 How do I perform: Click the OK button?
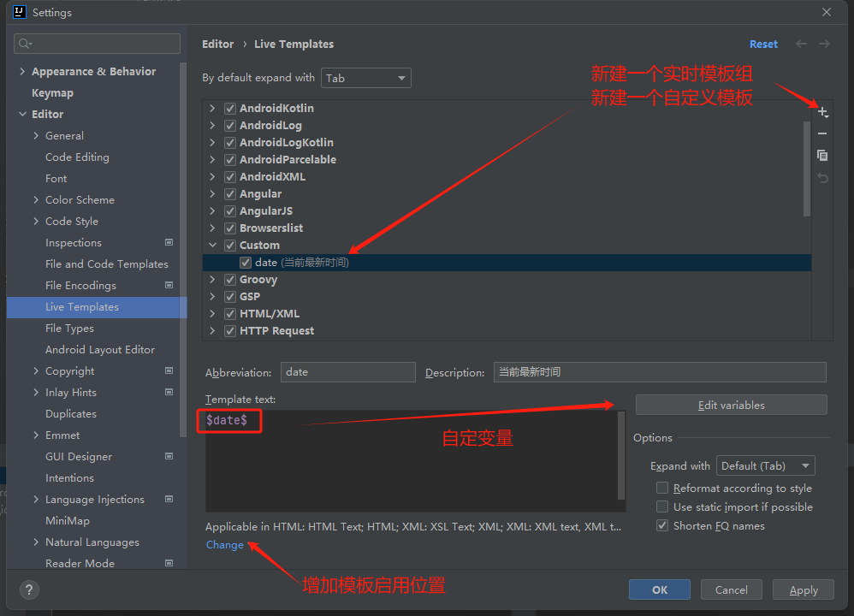660,589
